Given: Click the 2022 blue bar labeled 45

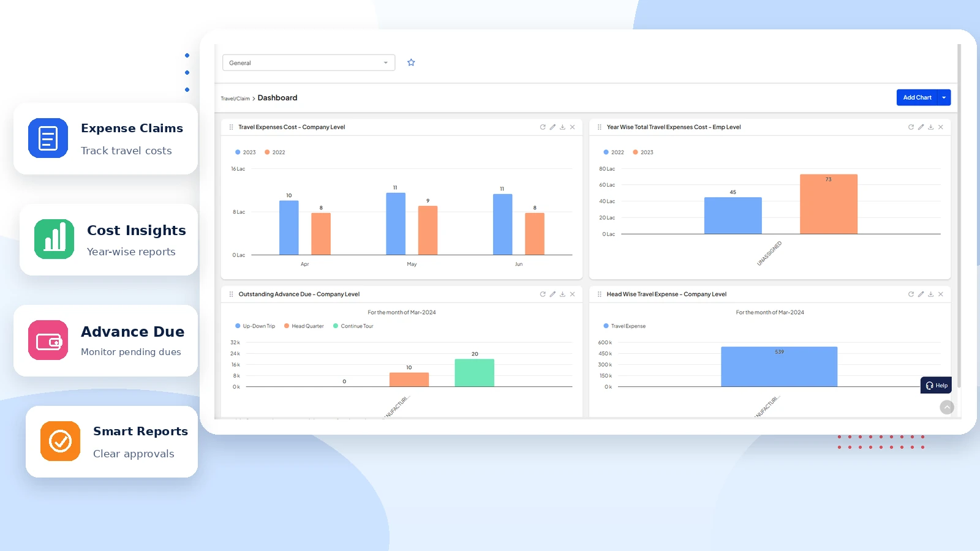Looking at the screenshot, I should pyautogui.click(x=733, y=216).
